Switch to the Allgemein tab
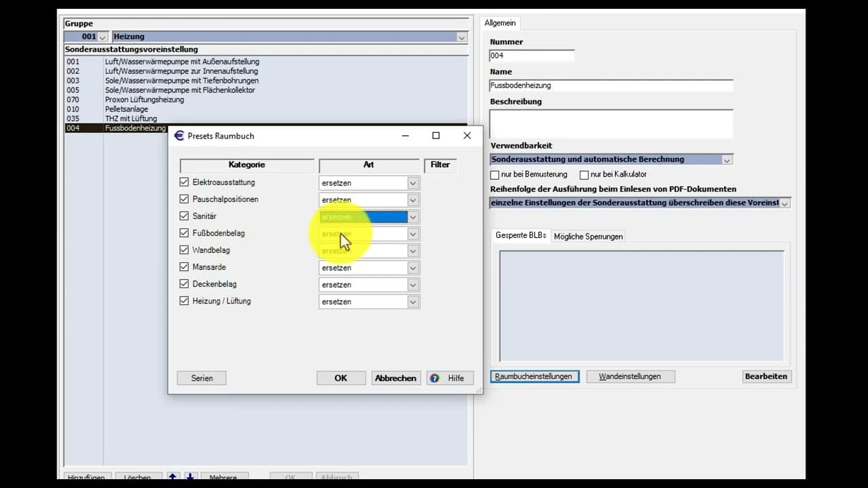 500,23
